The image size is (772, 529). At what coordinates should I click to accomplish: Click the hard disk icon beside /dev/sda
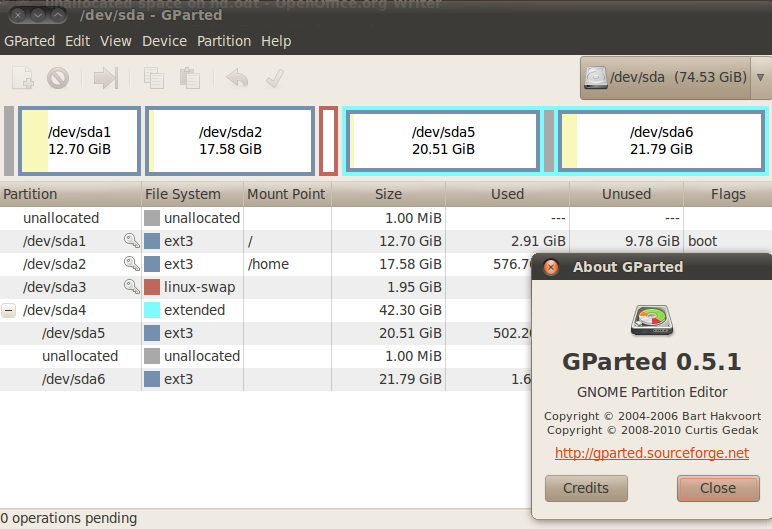(x=596, y=77)
